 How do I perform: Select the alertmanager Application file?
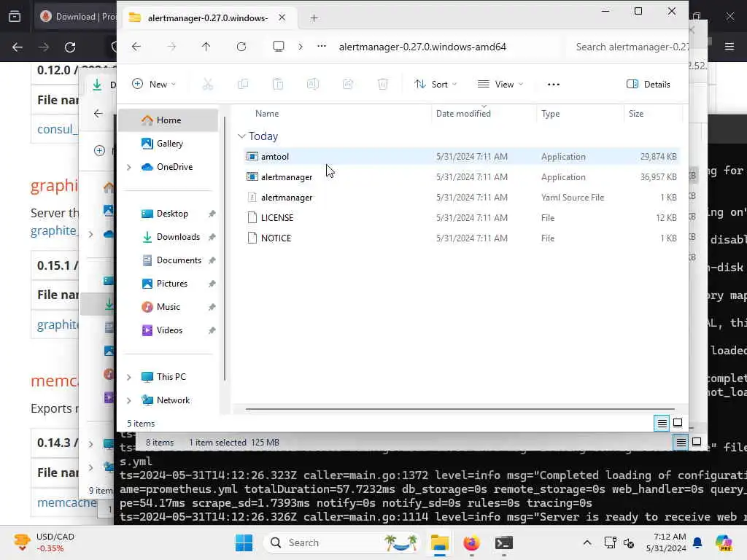pos(461,176)
